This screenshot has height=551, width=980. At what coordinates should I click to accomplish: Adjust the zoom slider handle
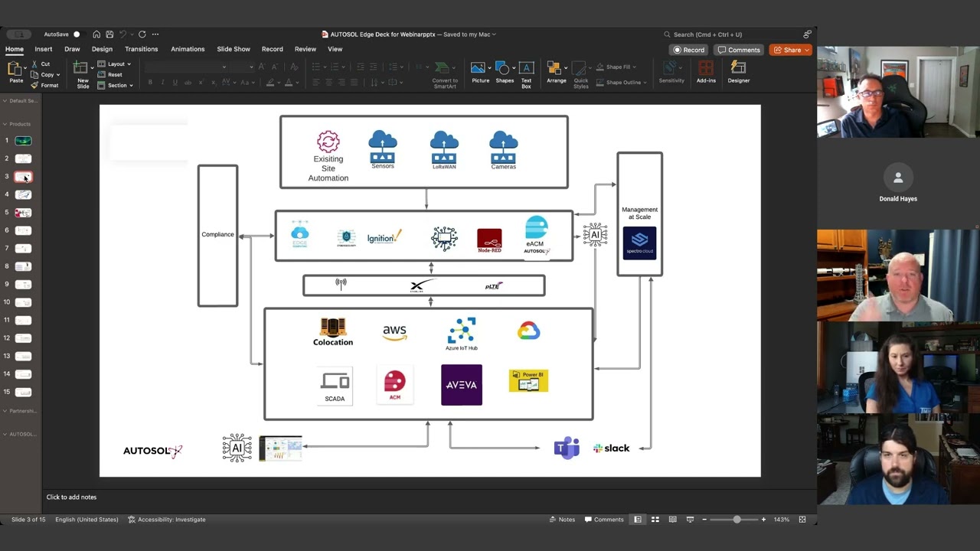tap(737, 520)
